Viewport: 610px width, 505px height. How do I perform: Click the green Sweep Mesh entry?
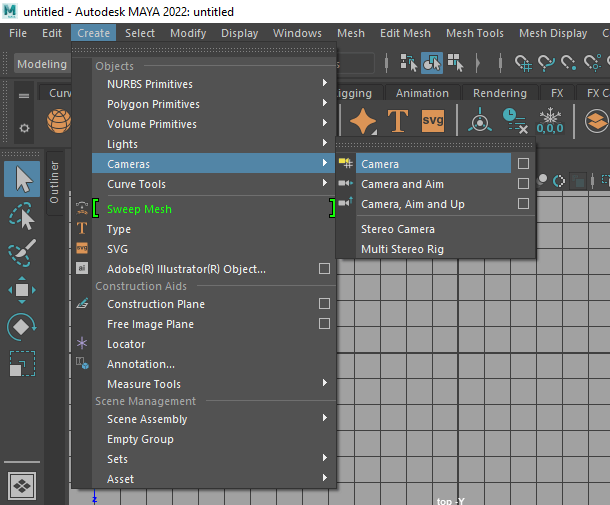pyautogui.click(x=139, y=209)
